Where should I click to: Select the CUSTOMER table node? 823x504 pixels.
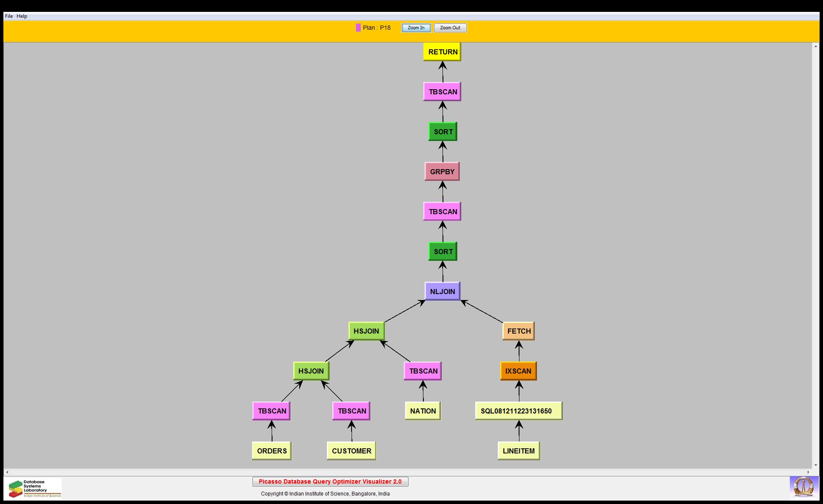351,451
